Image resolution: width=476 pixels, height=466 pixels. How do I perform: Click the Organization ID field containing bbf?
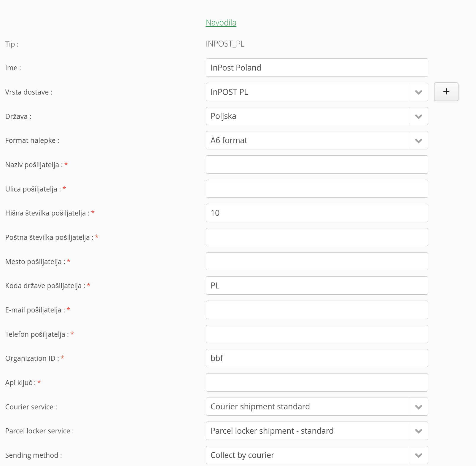point(317,358)
